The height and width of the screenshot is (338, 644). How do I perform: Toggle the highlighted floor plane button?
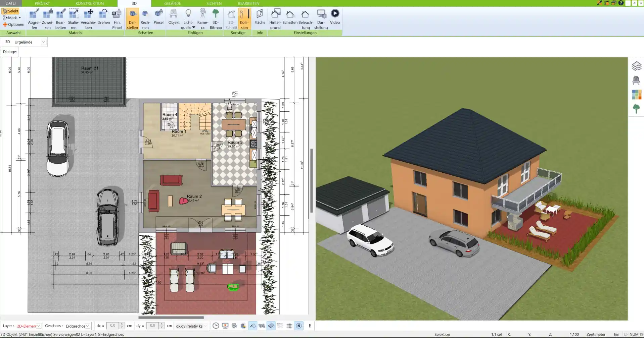(x=271, y=326)
